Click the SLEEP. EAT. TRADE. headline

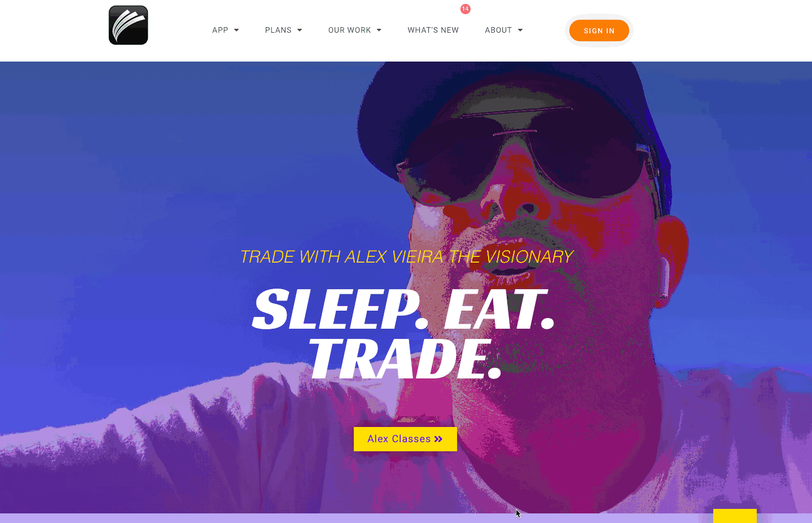403,333
